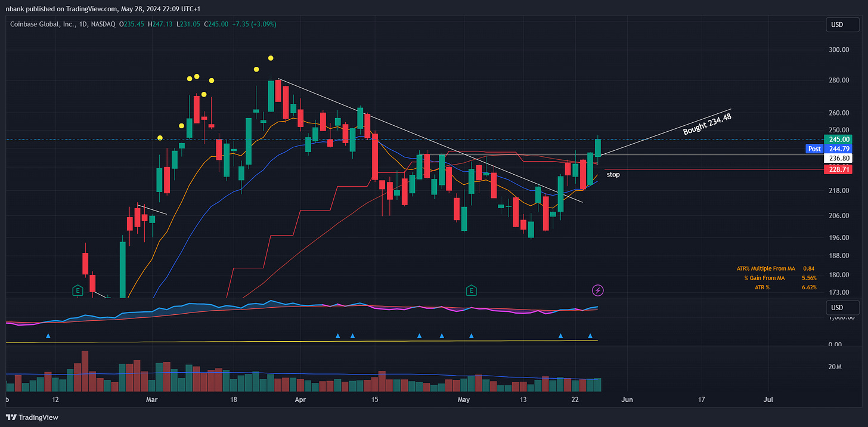Screen dimensions: 868x427
Task: Click the 0.84 indicator value
Action: coord(809,269)
